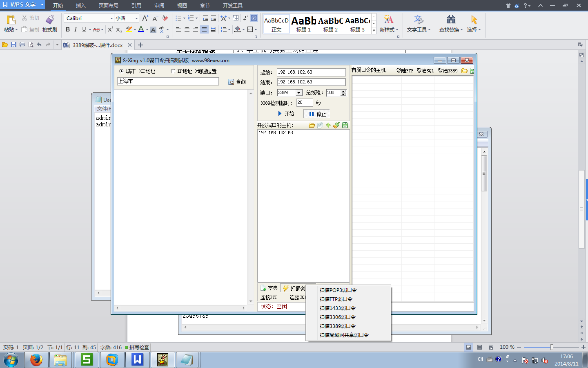Image resolution: width=588 pixels, height=368 pixels.
Task: Click the format painter 格式刷 icon
Action: point(50,19)
